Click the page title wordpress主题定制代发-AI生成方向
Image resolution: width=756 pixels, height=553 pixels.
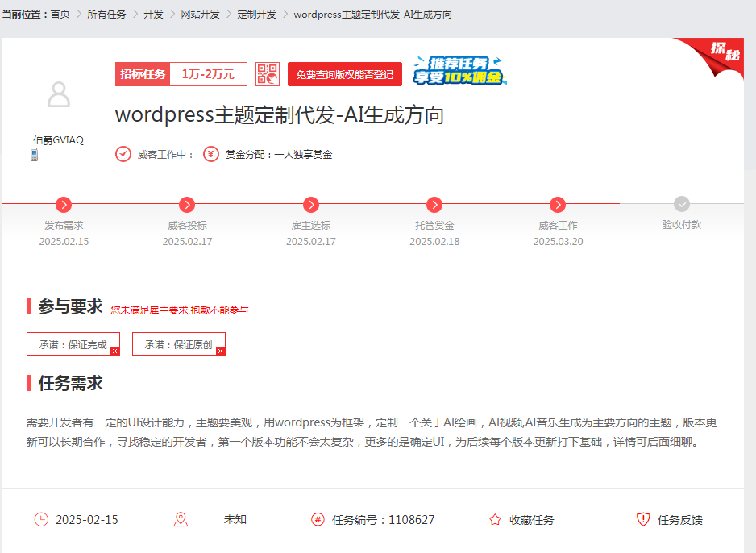(280, 115)
